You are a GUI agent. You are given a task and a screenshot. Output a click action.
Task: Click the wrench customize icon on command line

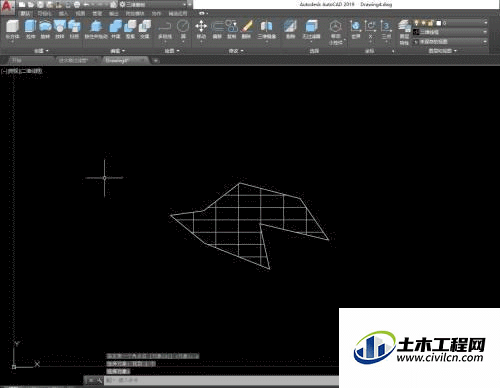click(x=99, y=380)
